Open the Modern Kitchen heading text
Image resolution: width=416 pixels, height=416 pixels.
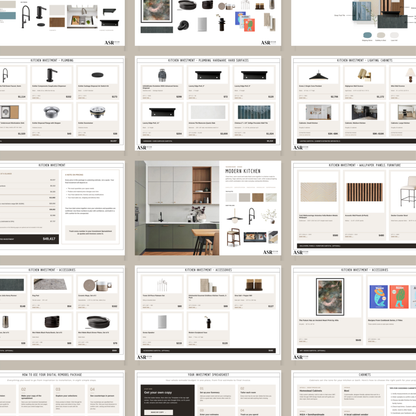pos(243,171)
